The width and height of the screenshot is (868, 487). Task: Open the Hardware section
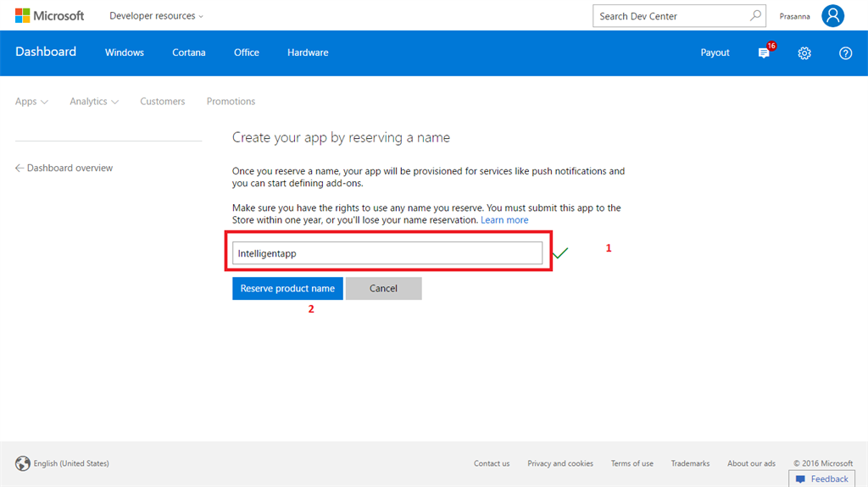(x=308, y=53)
